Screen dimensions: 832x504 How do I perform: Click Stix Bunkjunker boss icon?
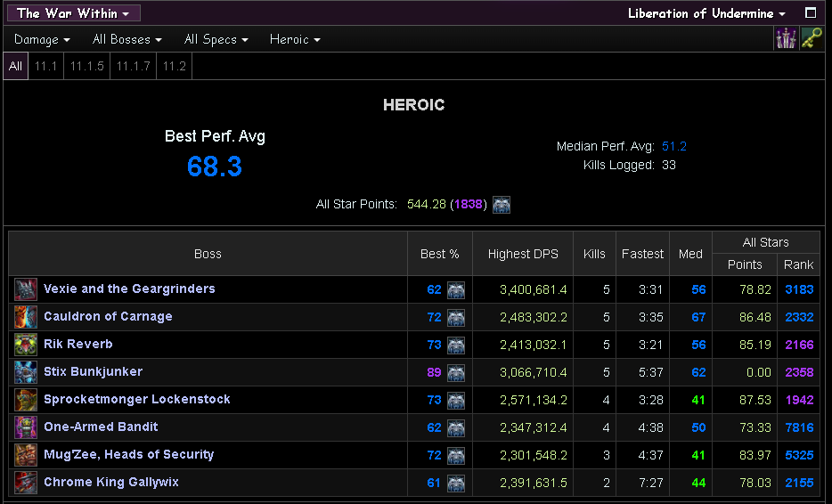tap(26, 372)
